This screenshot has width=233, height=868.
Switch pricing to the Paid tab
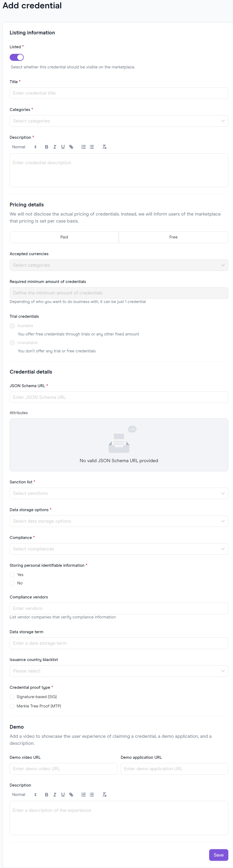64,237
